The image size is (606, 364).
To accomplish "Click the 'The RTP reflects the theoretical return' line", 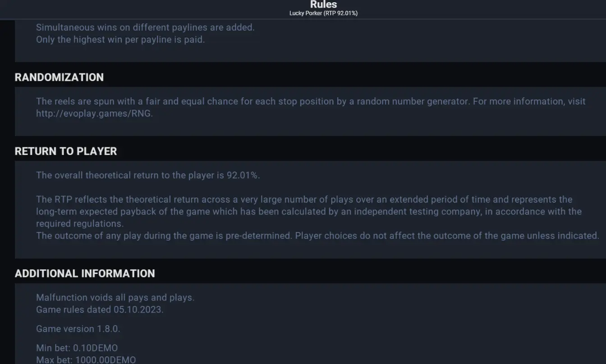I will pyautogui.click(x=304, y=199).
